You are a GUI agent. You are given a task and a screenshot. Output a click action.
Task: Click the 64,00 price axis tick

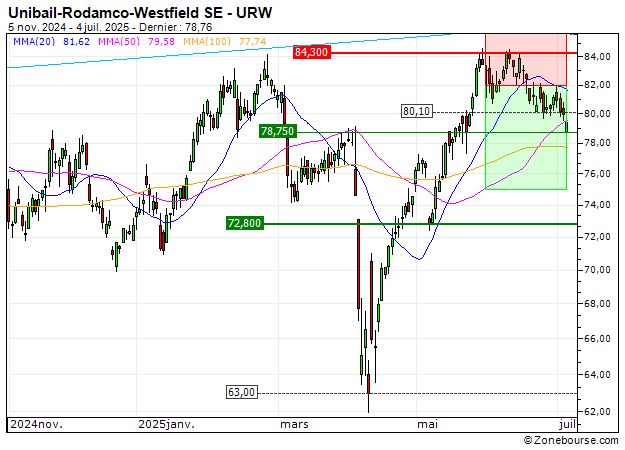(597, 374)
